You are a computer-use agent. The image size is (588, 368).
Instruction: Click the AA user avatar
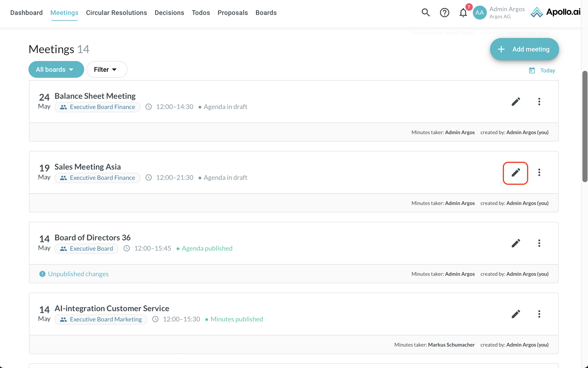point(479,12)
